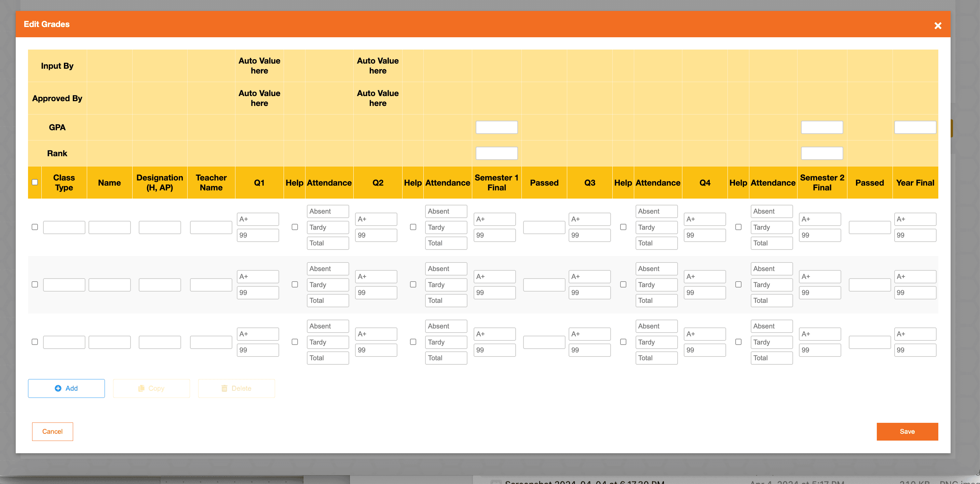Image resolution: width=980 pixels, height=484 pixels.
Task: Click third row Year Final letter grade field
Action: click(x=915, y=334)
